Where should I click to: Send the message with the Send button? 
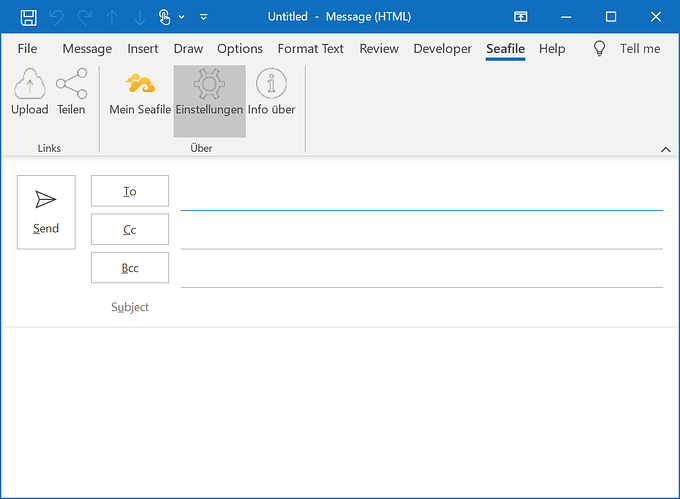click(46, 212)
